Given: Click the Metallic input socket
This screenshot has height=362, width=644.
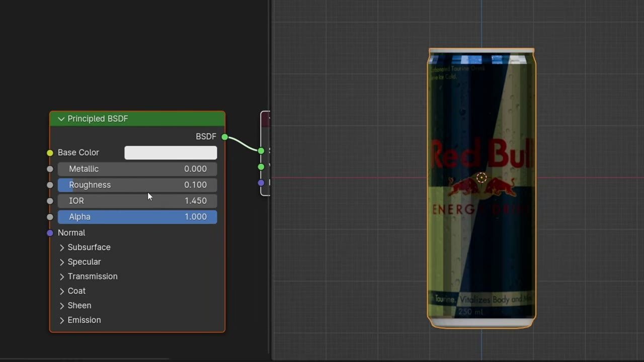Looking at the screenshot, I should pos(50,169).
